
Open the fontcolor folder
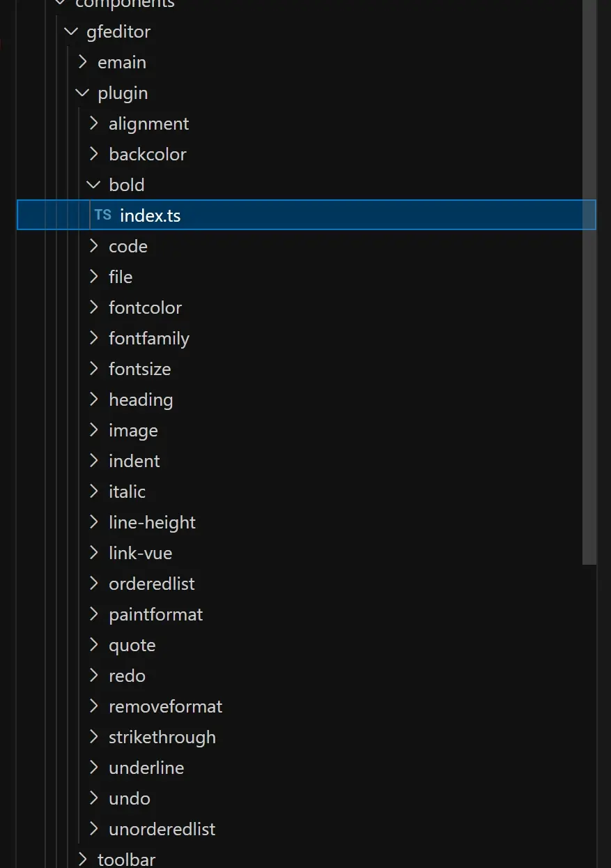tap(145, 308)
